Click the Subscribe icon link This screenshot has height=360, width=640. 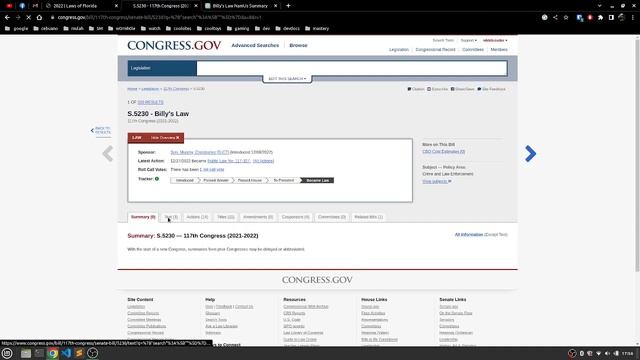(437, 89)
